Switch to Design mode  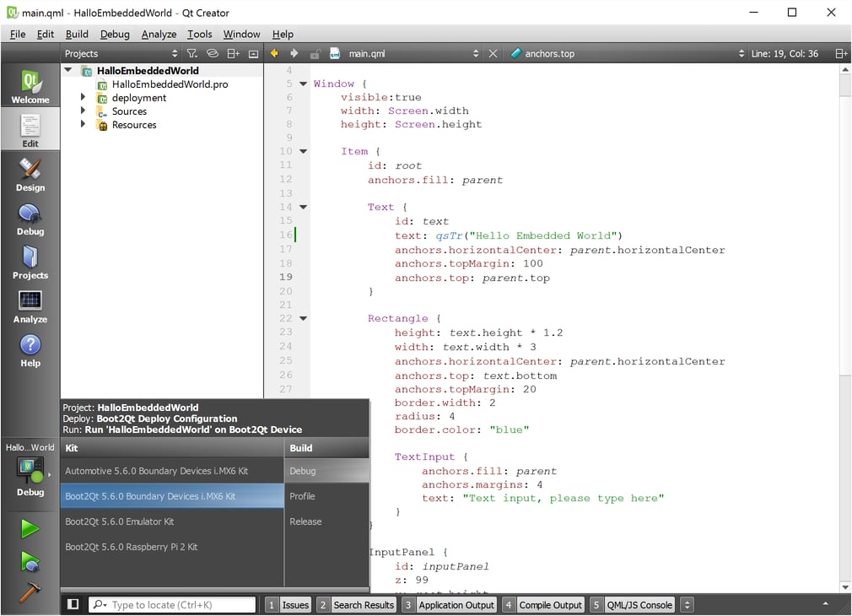30,175
